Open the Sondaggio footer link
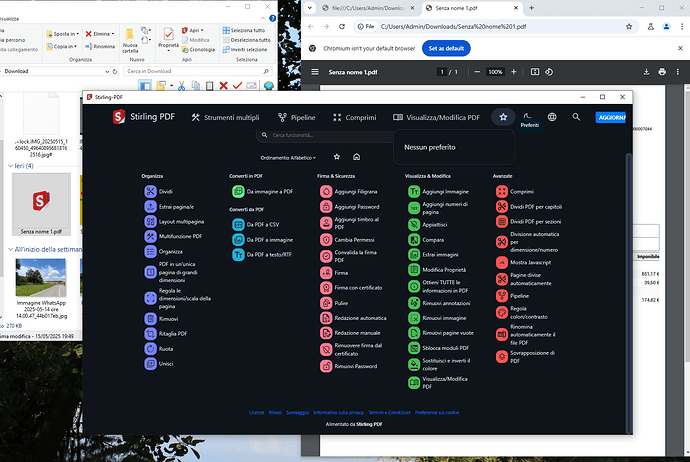The image size is (690, 462). click(297, 412)
